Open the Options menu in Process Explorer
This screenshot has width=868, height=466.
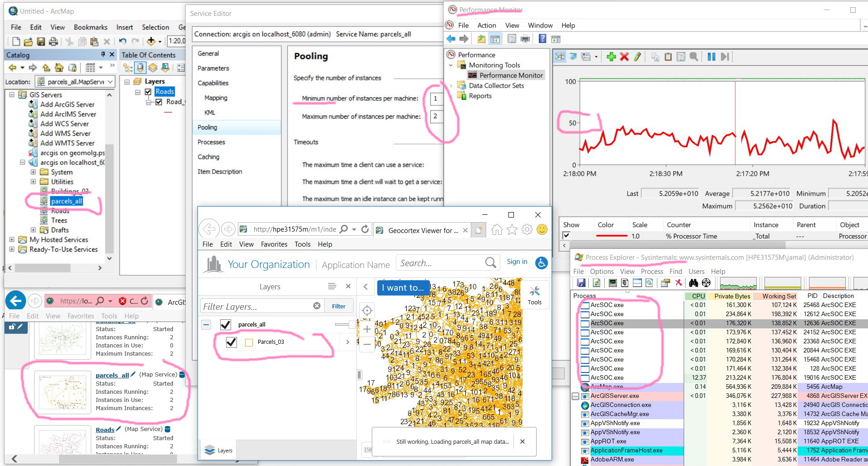pos(602,271)
